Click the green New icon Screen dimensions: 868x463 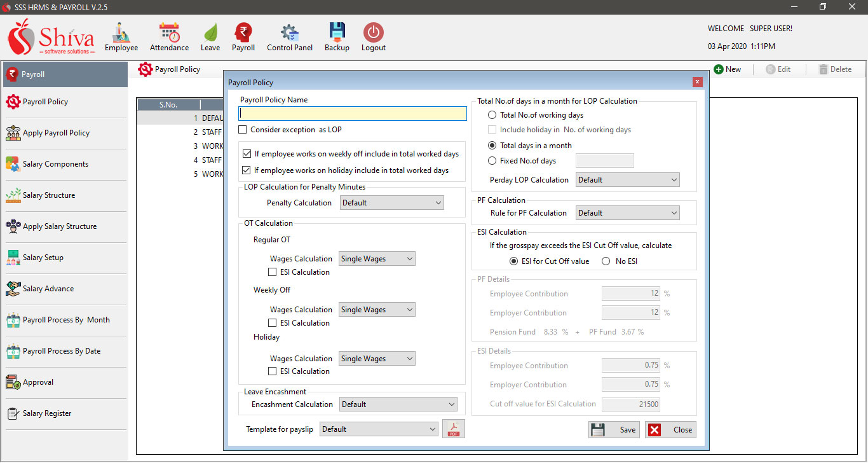(719, 69)
